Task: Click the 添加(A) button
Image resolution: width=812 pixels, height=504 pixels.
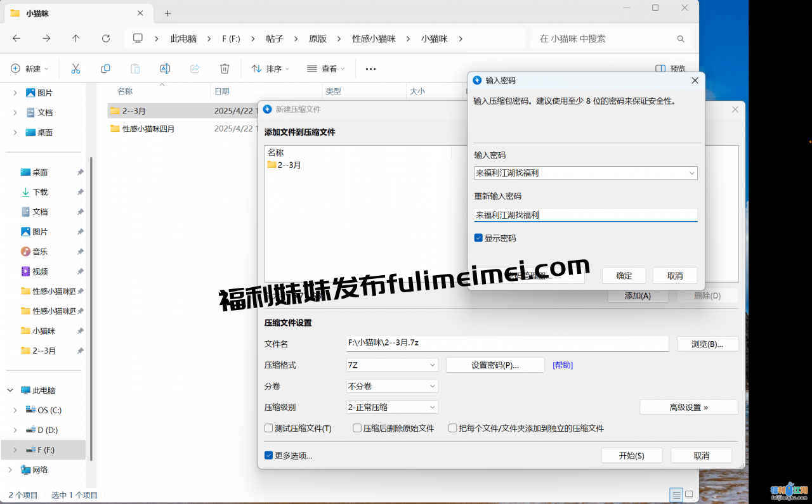Action: pos(638,296)
